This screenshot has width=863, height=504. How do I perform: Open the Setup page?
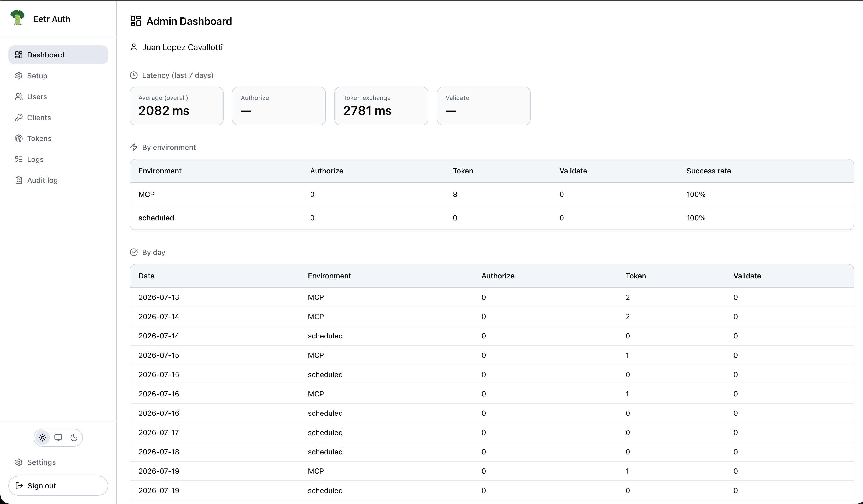(x=58, y=76)
